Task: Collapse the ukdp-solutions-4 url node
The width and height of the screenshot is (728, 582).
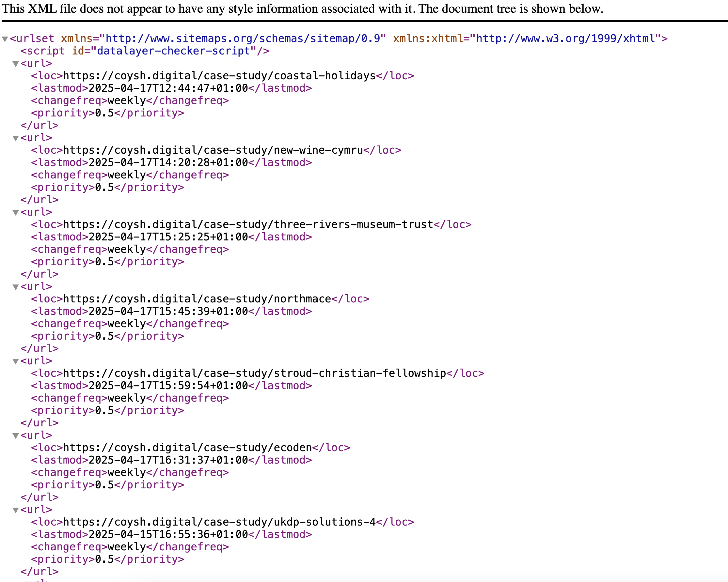Action: (x=16, y=510)
